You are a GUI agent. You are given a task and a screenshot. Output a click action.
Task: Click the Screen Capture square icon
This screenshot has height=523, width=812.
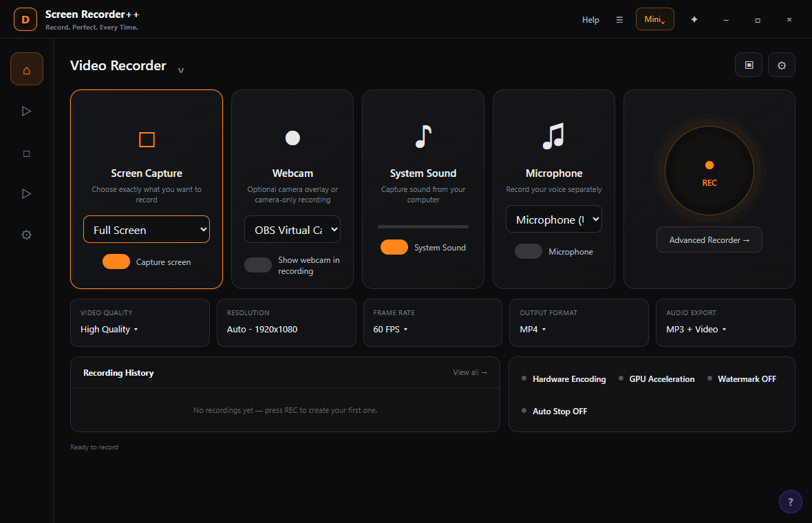pos(147,139)
